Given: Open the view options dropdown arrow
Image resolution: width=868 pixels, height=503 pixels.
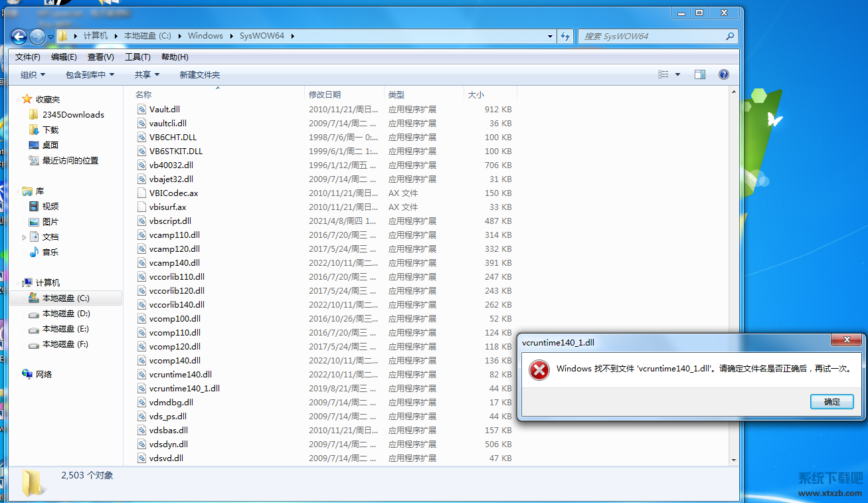Looking at the screenshot, I should click(677, 74).
